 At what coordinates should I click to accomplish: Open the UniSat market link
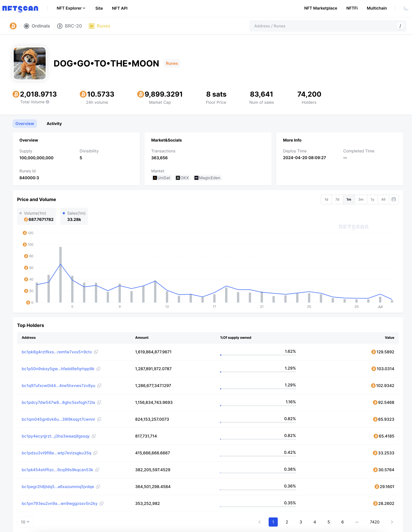point(161,178)
